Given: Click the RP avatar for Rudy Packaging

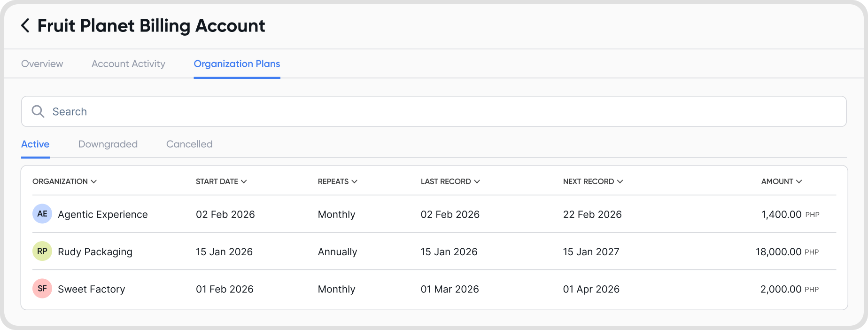Looking at the screenshot, I should (x=42, y=251).
